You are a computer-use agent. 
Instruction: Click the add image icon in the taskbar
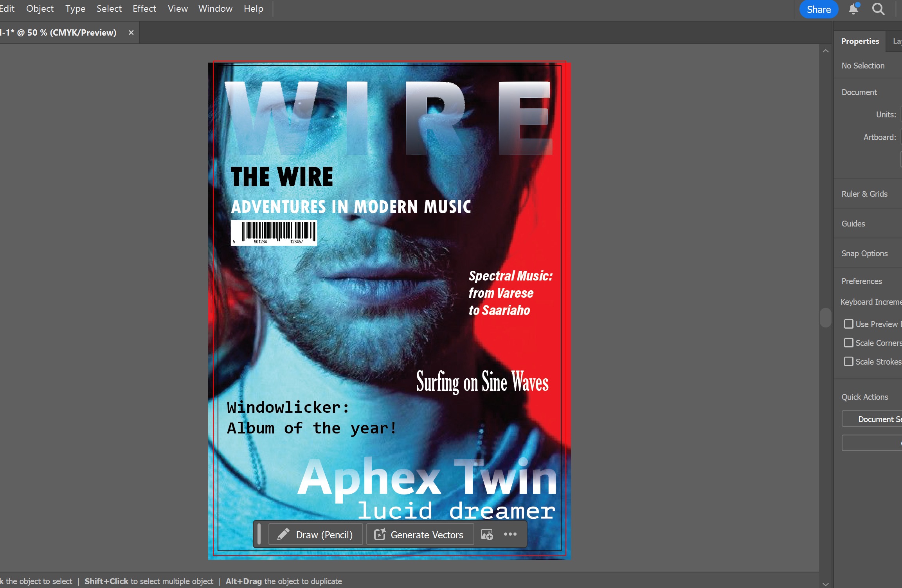[487, 534]
